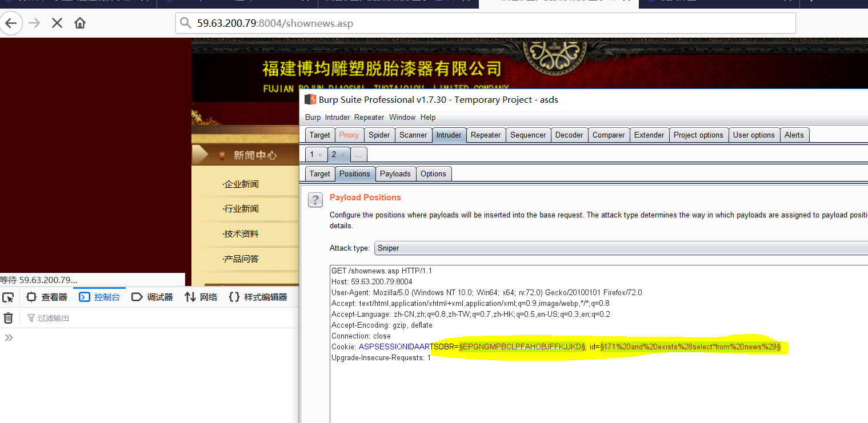Switch to the Scanner tab

(413, 135)
